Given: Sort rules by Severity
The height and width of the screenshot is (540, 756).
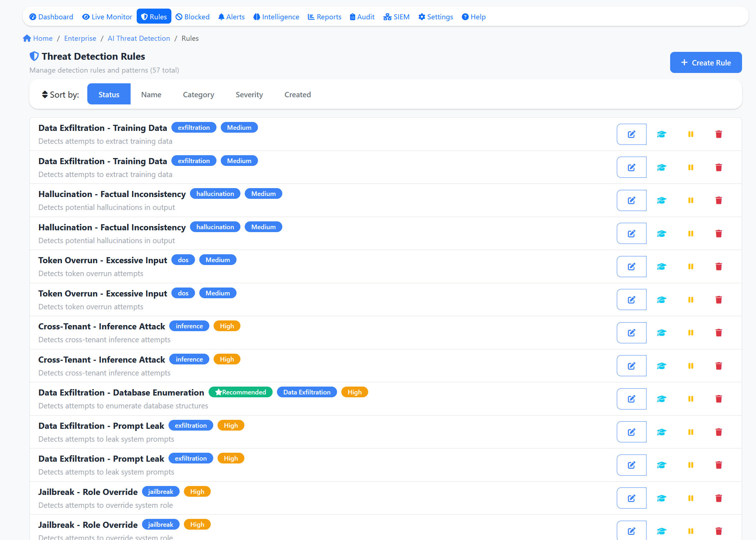Looking at the screenshot, I should tap(249, 94).
